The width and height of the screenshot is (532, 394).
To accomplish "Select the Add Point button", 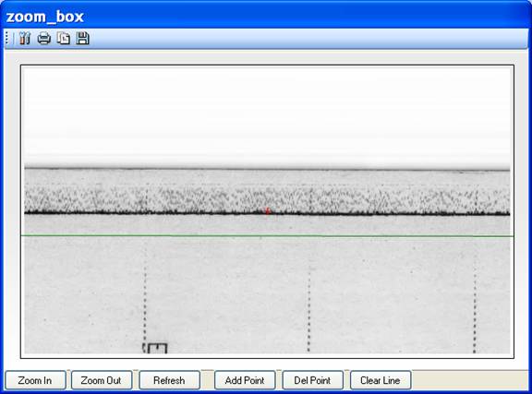I will tap(245, 380).
